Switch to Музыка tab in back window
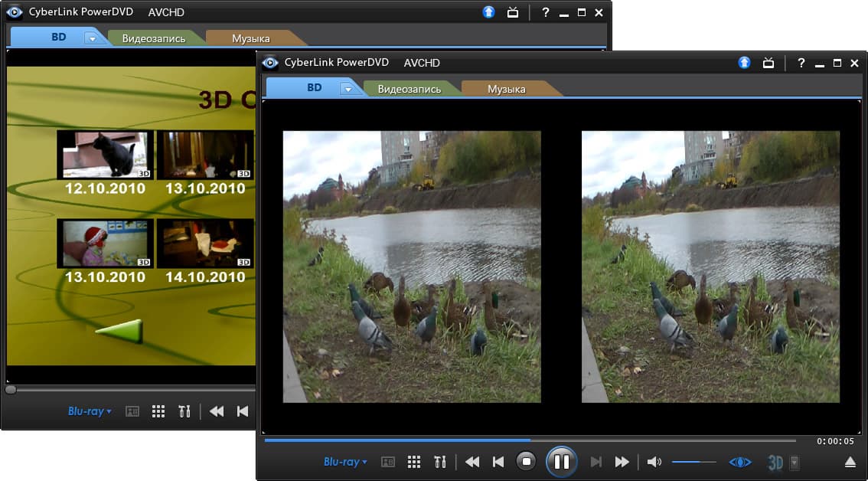868x481 pixels. click(x=251, y=38)
